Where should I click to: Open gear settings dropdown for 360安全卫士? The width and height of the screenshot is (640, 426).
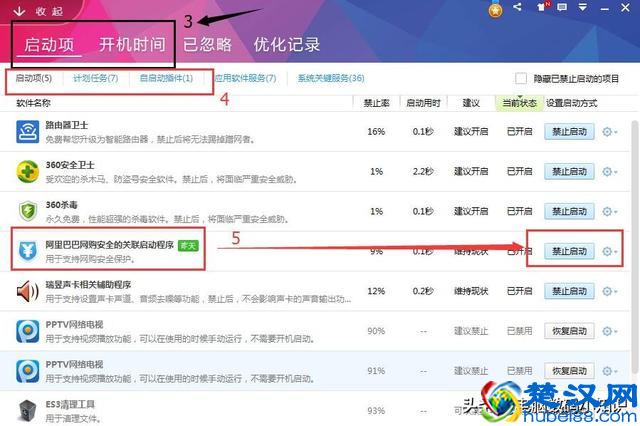point(610,172)
